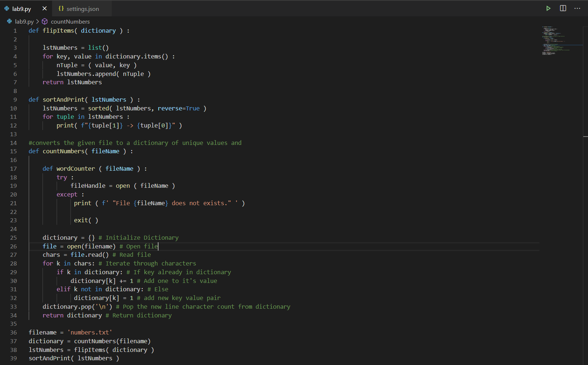Click the 'numbers.txt' string literal

click(90, 332)
